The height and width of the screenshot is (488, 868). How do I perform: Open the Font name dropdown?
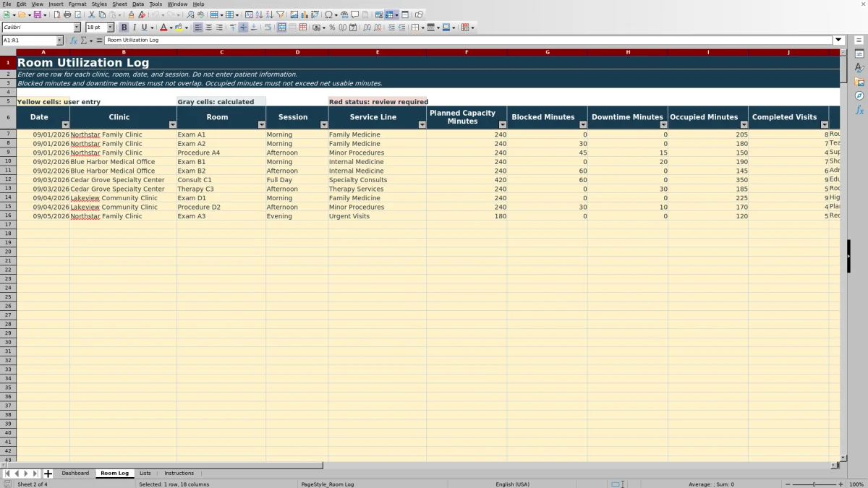(x=77, y=27)
